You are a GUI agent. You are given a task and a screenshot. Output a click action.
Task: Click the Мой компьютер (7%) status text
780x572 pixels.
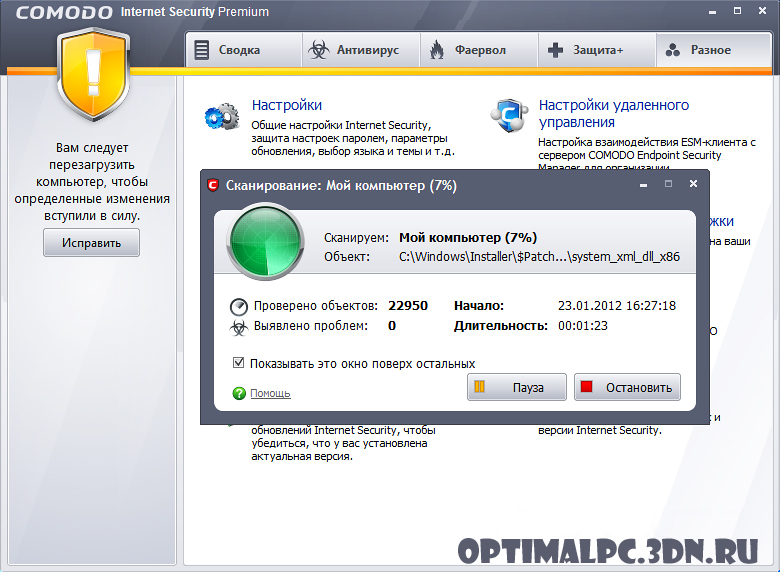468,238
